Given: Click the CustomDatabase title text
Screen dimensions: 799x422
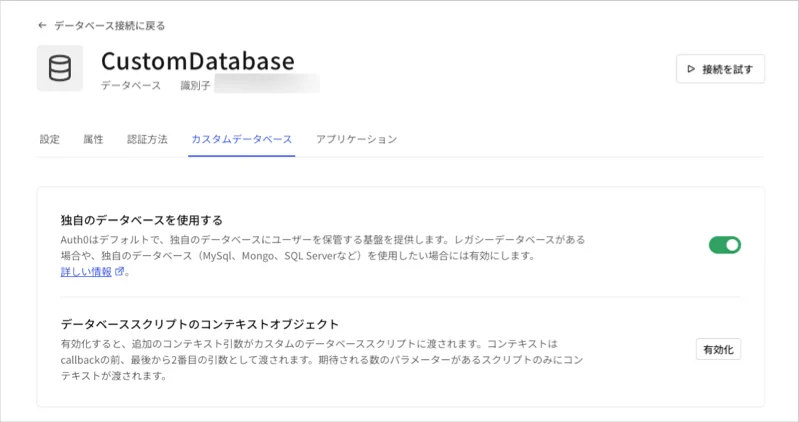Looking at the screenshot, I should tap(198, 61).
